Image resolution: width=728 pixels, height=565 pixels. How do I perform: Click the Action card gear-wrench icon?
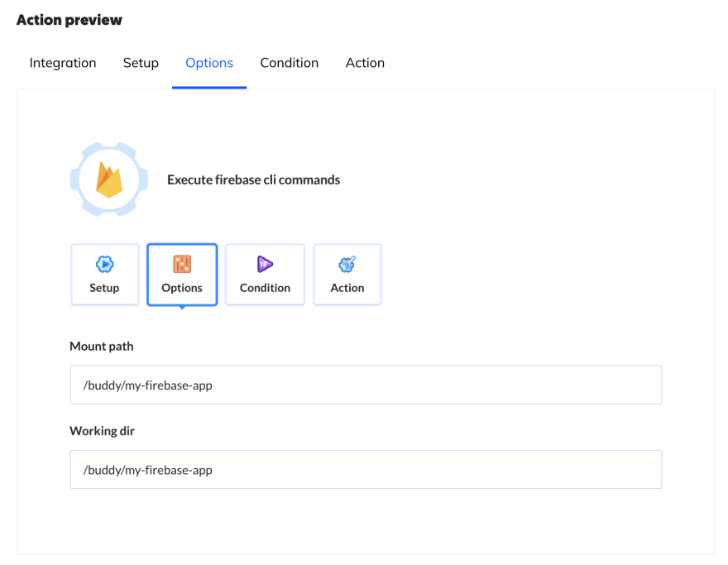click(347, 264)
